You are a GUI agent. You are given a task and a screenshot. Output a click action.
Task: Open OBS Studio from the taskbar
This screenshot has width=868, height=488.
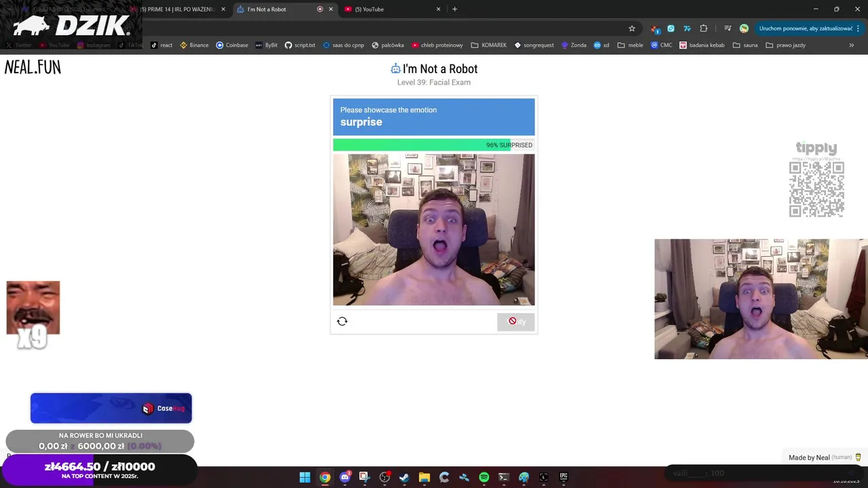click(384, 477)
